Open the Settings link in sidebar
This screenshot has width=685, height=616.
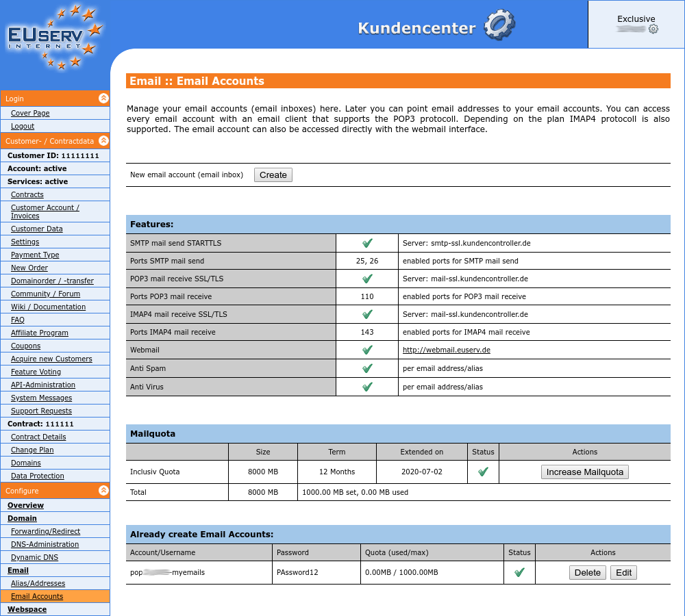click(x=25, y=242)
